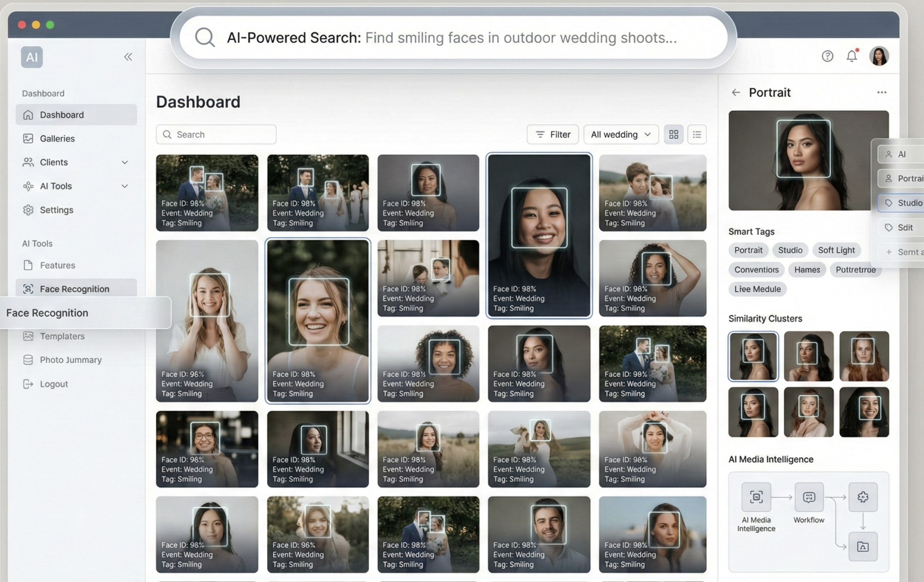This screenshot has height=582, width=924.
Task: Click the Dashboard home icon
Action: pos(28,115)
